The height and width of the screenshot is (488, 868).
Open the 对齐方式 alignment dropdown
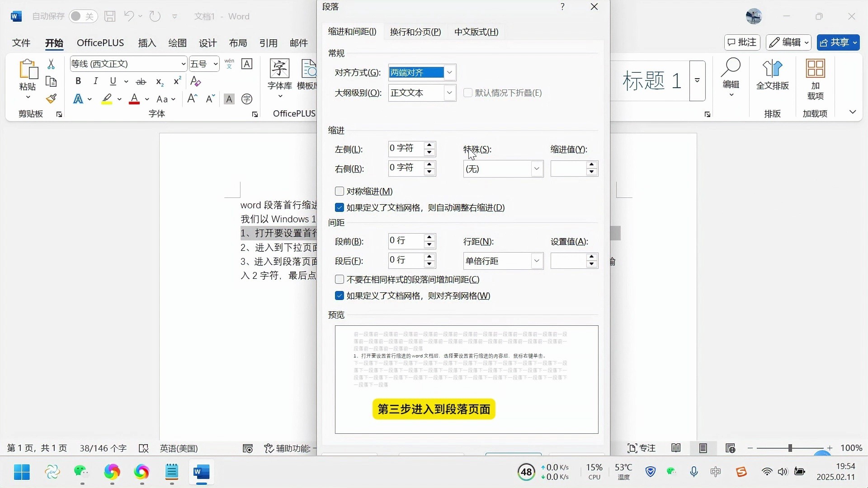(x=449, y=72)
